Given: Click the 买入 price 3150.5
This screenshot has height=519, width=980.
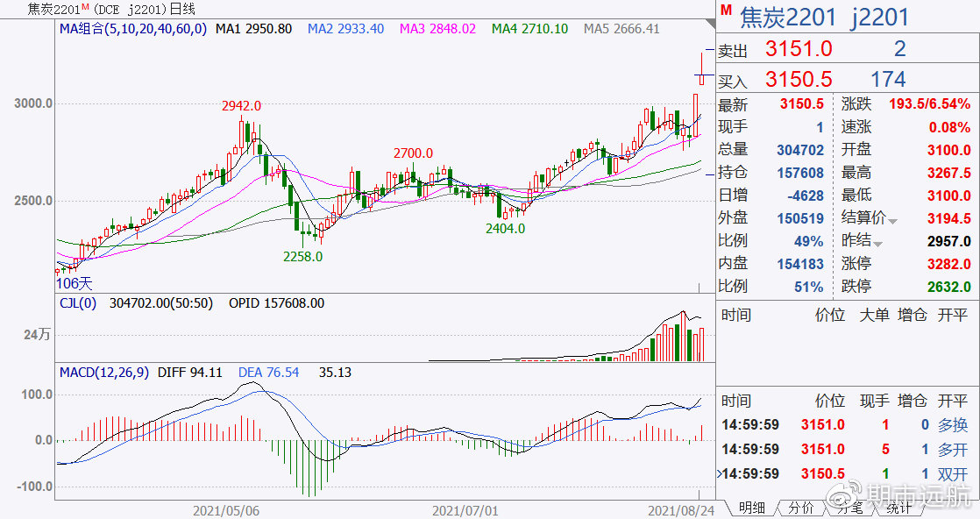Looking at the screenshot, I should tap(799, 80).
